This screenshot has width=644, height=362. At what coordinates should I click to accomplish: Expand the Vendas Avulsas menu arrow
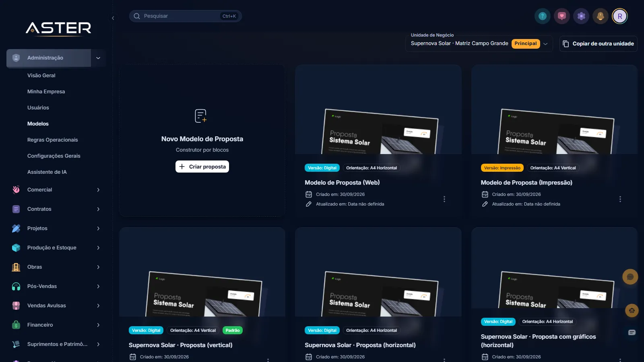point(98,306)
